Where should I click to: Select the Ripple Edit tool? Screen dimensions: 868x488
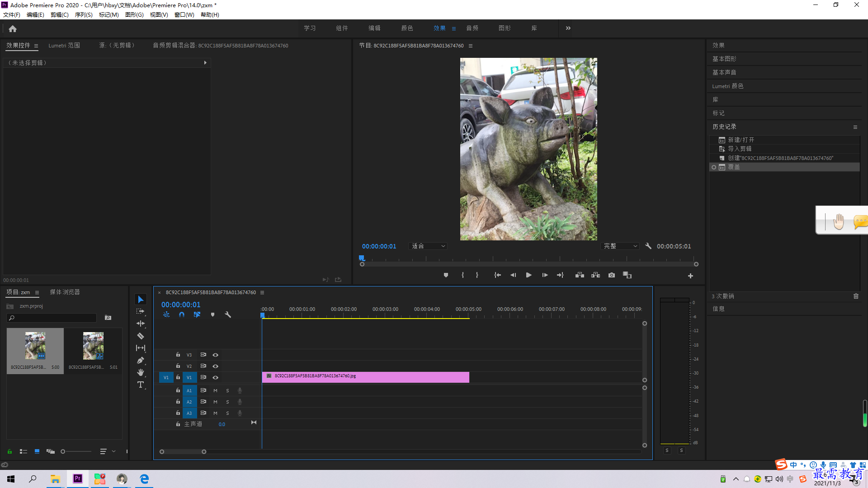pos(141,324)
